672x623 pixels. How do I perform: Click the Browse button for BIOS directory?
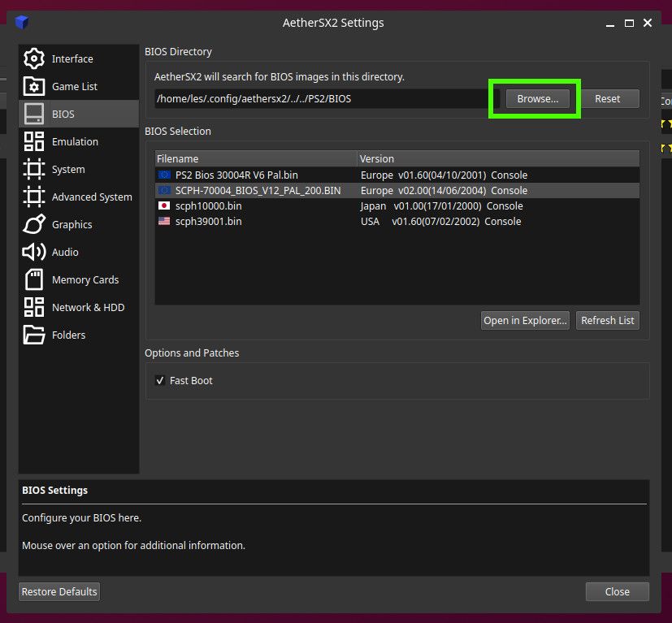coord(536,98)
